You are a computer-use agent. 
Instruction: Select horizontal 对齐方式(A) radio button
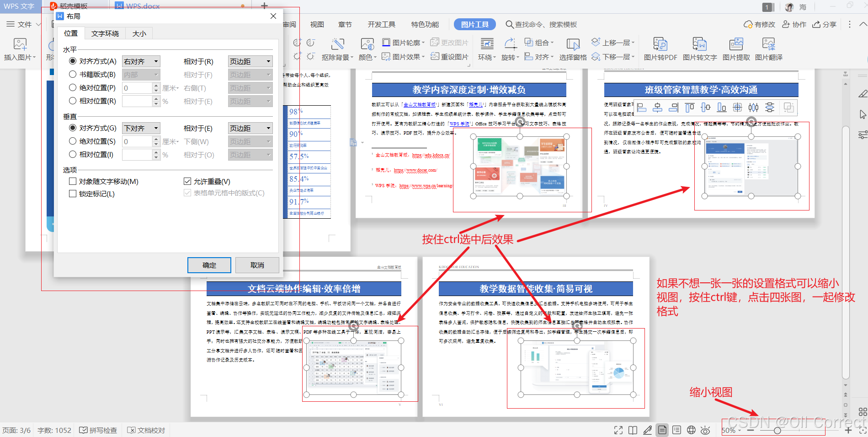73,61
